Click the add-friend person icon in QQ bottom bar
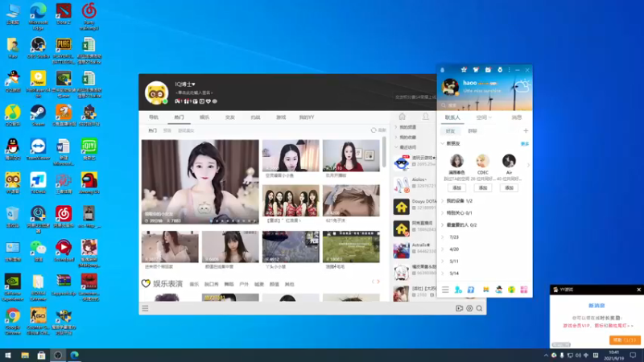 tap(458, 290)
